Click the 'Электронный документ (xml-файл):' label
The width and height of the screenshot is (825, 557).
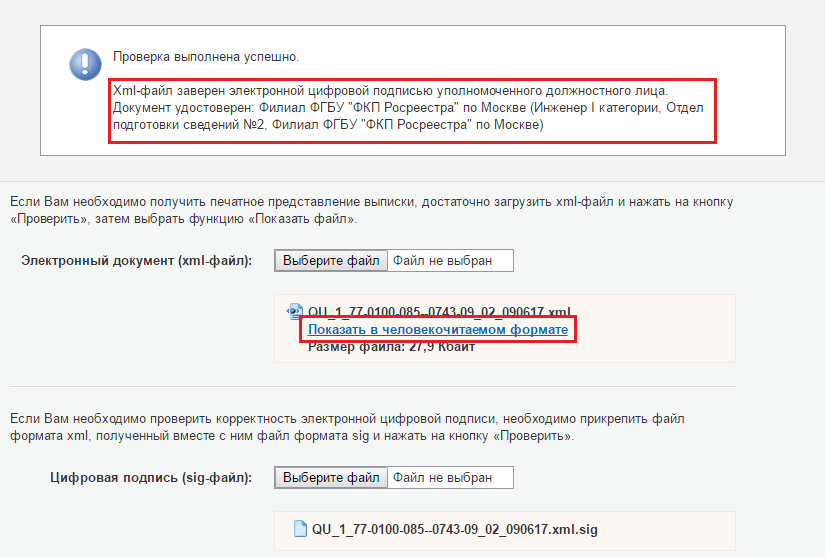click(x=137, y=261)
